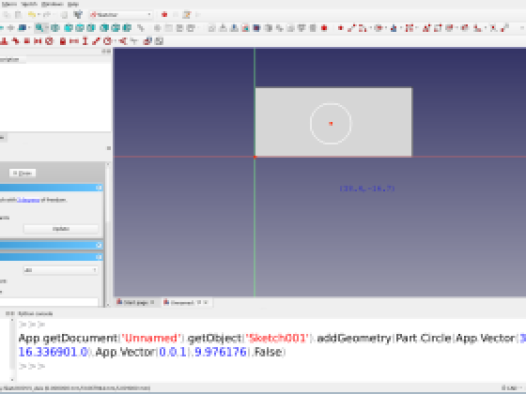Select the radius constraint tool icon

pos(107,41)
